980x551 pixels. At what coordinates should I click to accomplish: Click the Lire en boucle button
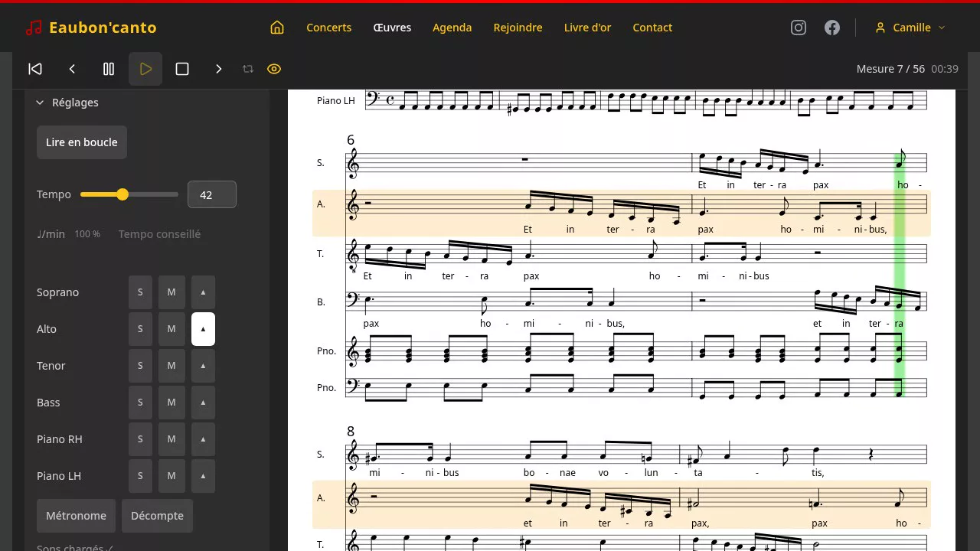tap(82, 142)
